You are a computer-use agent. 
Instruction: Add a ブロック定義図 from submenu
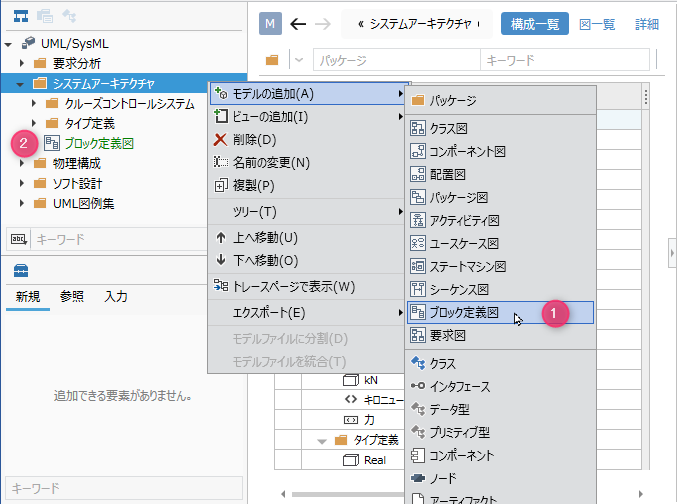501,312
